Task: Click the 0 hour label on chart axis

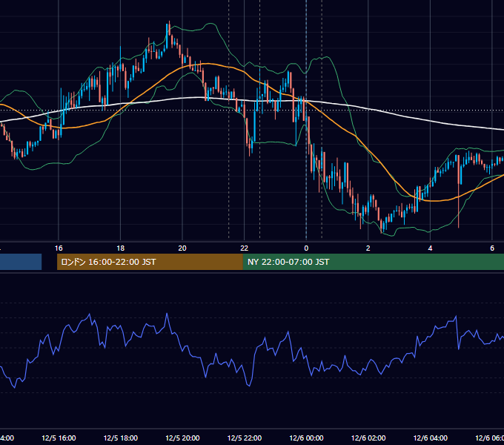Action: tap(306, 248)
